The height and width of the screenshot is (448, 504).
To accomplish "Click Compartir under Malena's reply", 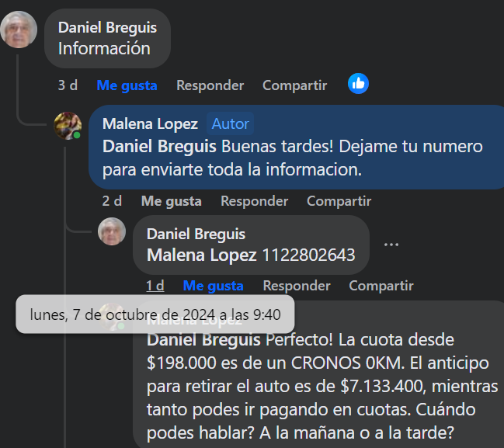I will coord(339,201).
